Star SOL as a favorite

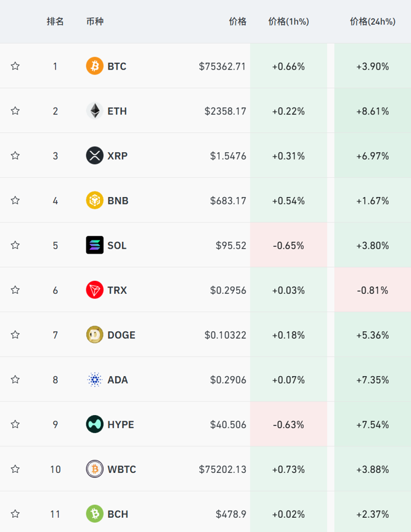pyautogui.click(x=15, y=245)
